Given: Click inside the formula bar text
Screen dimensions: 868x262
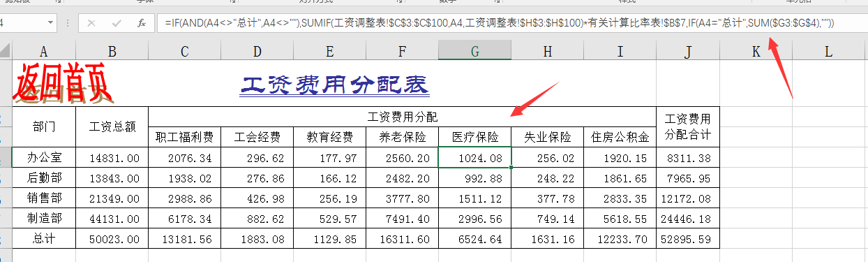Looking at the screenshot, I should click(500, 22).
